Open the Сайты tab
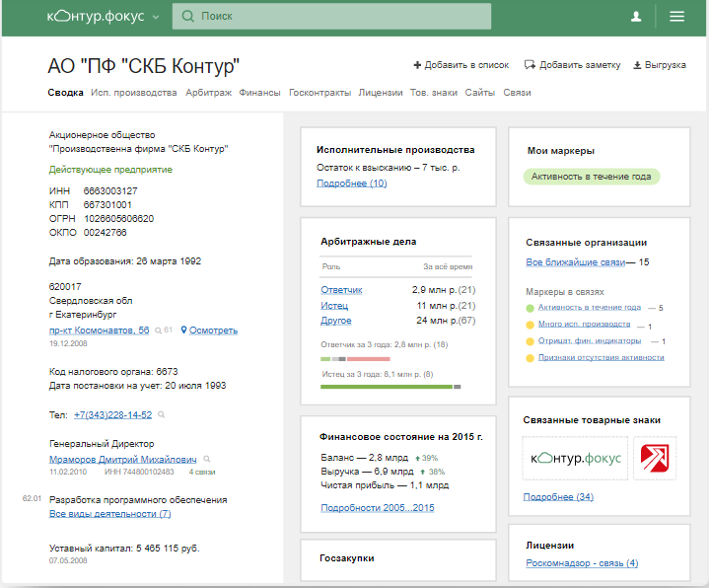The width and height of the screenshot is (709, 588). point(480,93)
